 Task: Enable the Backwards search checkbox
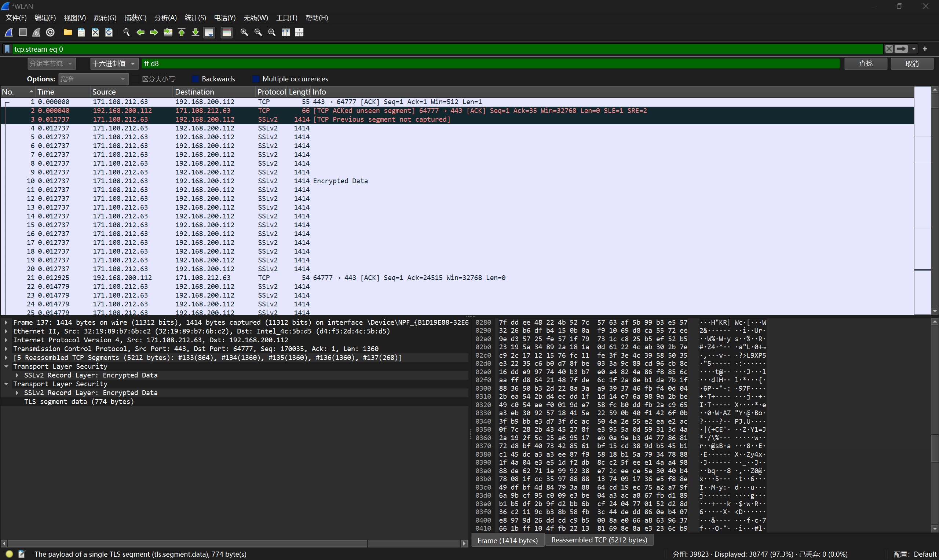click(x=195, y=79)
